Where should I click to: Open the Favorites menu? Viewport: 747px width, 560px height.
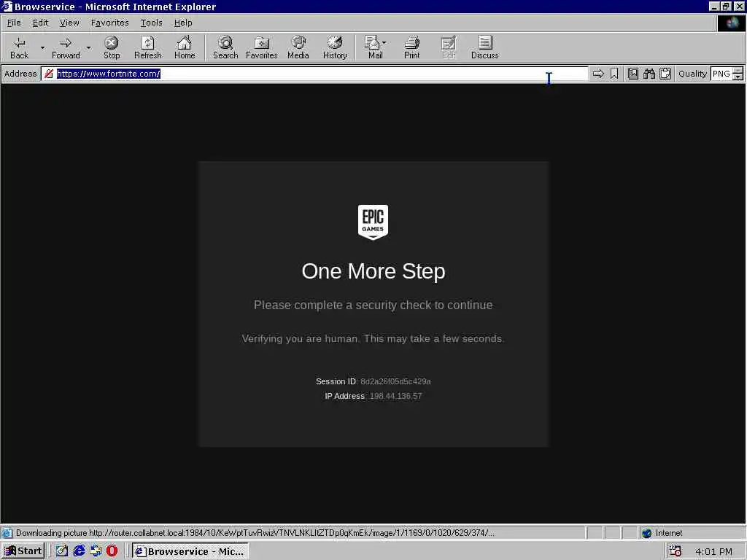click(110, 23)
